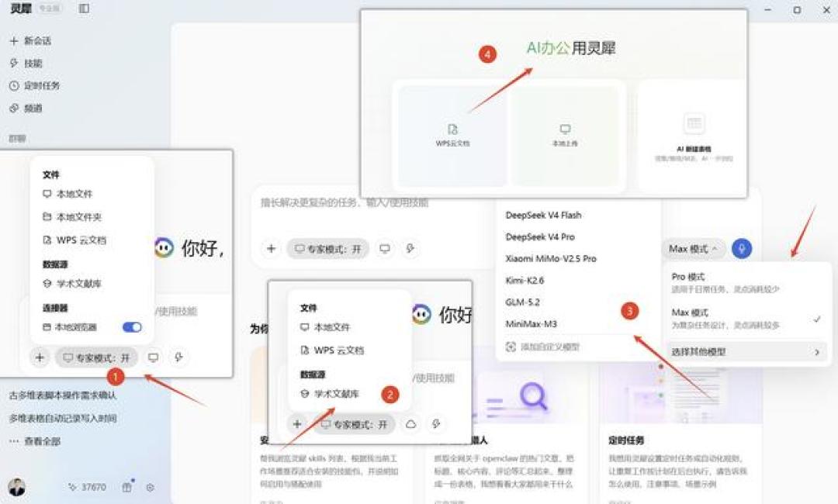
Task: Choose the WPS云文档 card under AI办公用灵犀
Action: [452, 136]
